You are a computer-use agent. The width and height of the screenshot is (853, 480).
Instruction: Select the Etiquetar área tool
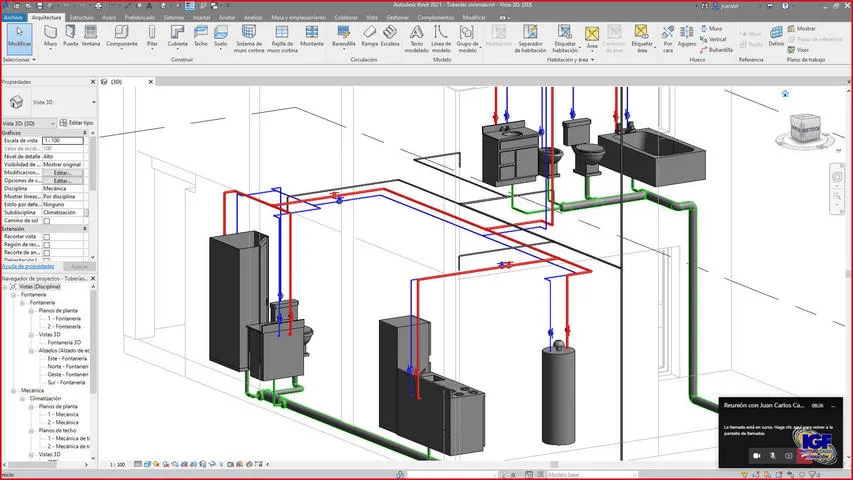642,39
